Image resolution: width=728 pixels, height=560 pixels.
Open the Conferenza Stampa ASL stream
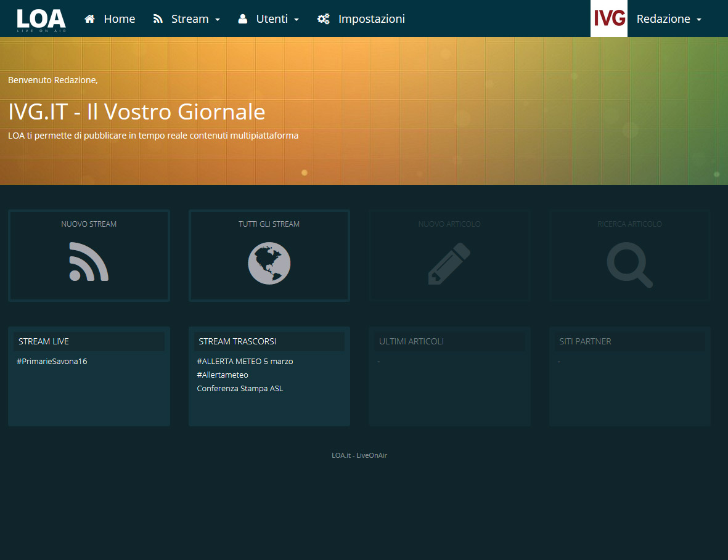click(x=240, y=388)
